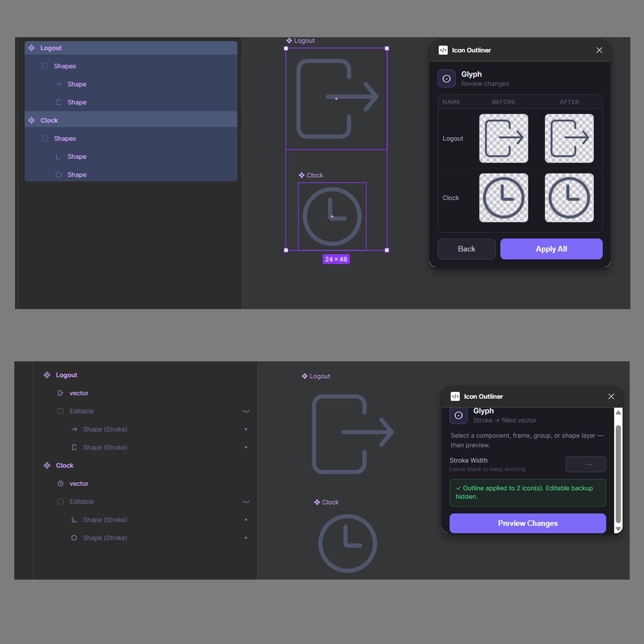Close the Icon Outliner dialog showing Preview Changes
This screenshot has width=644, height=644.
tap(611, 396)
